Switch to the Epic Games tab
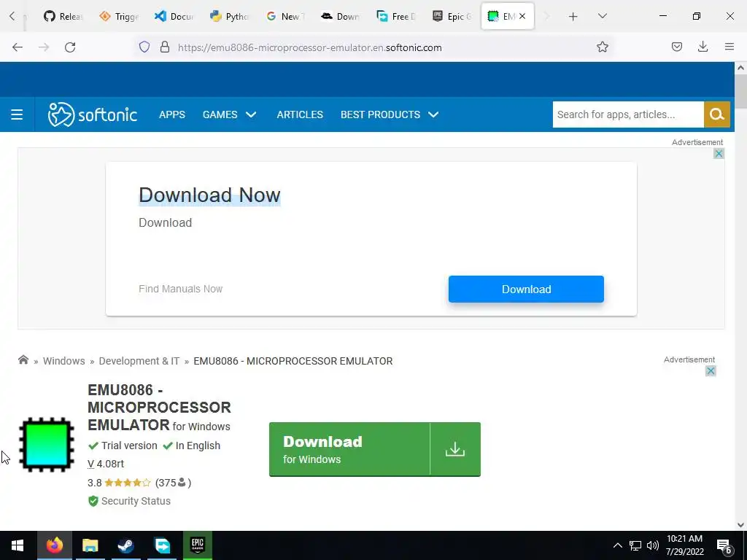 pyautogui.click(x=451, y=17)
